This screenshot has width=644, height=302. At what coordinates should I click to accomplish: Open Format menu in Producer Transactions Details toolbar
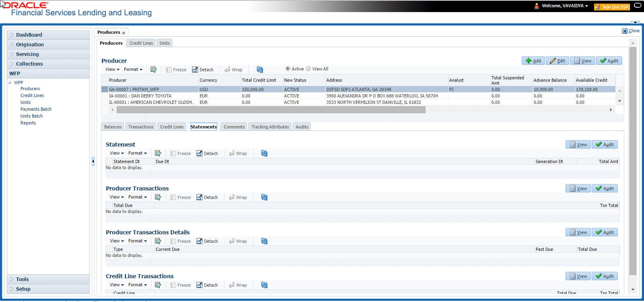point(138,241)
